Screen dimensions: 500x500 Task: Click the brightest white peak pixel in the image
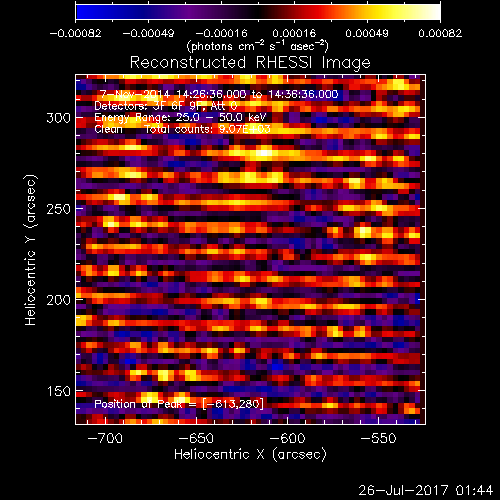tap(264, 153)
